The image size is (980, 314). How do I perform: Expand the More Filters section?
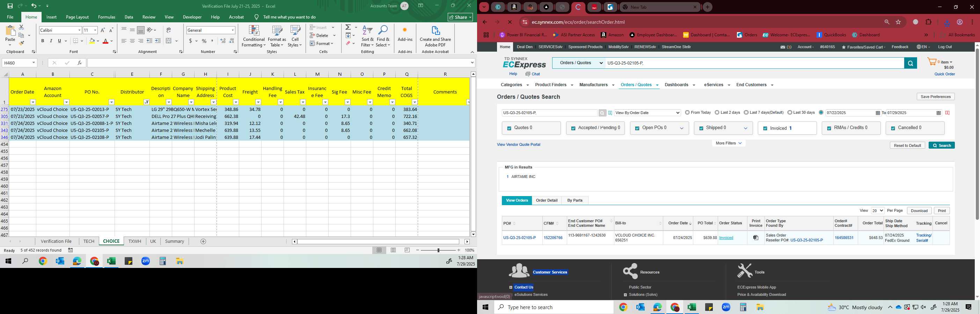pos(729,143)
